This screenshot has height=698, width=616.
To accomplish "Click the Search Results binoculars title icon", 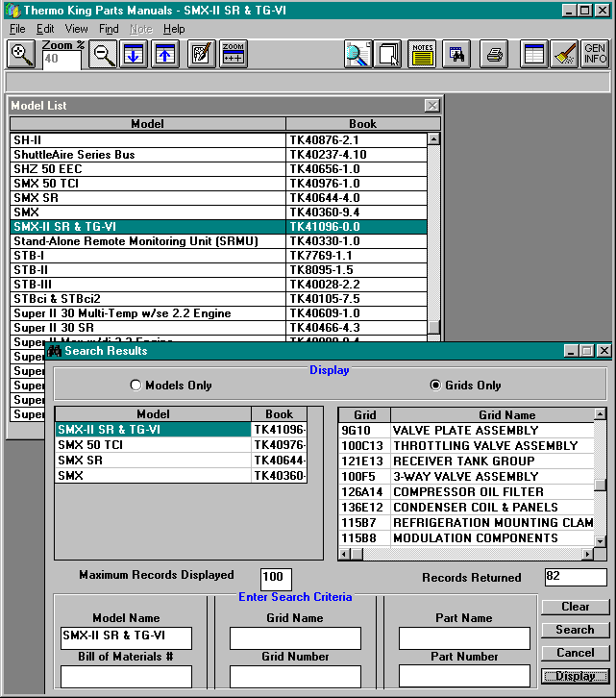I will pyautogui.click(x=55, y=351).
